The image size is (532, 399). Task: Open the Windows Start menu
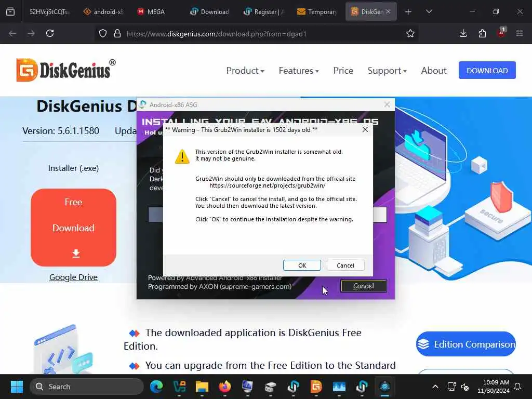pos(17,387)
